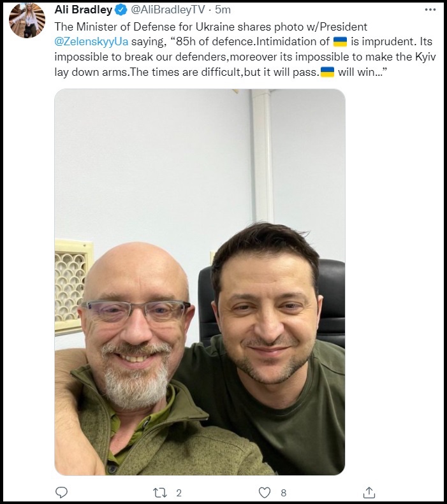The image size is (447, 504).
Task: Open the reply speech-bubble icon
Action: tap(61, 493)
